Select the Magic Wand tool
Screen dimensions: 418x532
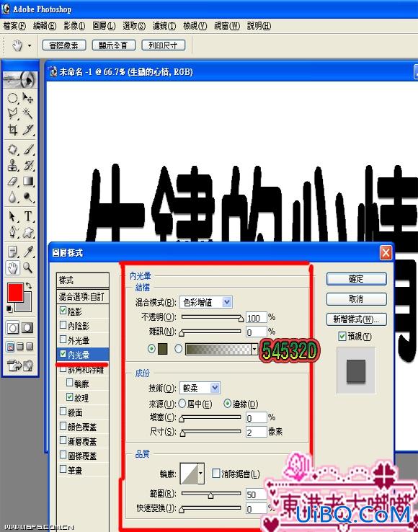[x=28, y=114]
